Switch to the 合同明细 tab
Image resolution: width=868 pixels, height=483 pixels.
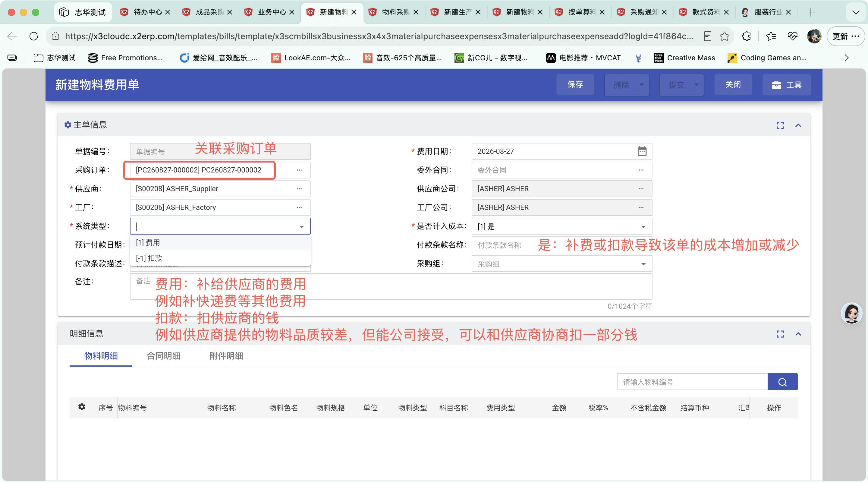163,356
